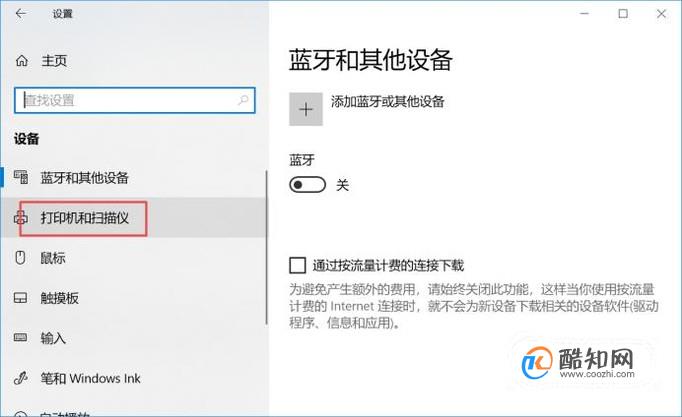Open the 主页 home icon
The height and width of the screenshot is (417, 682).
click(21, 60)
